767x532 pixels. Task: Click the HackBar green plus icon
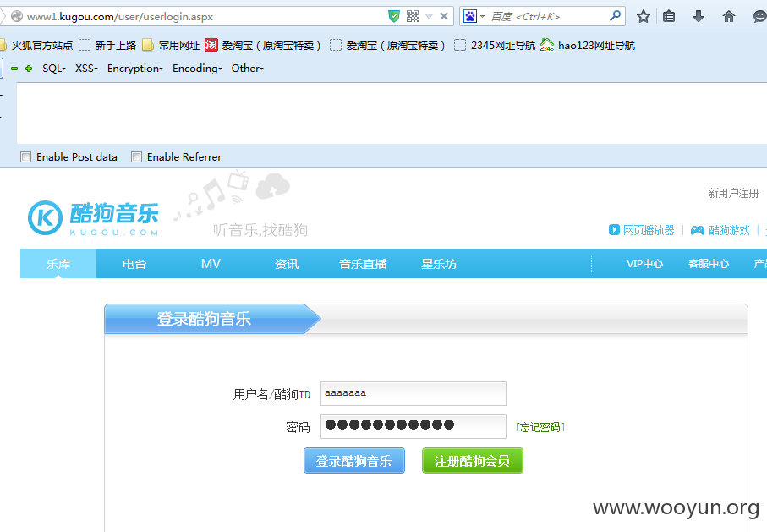(x=29, y=69)
